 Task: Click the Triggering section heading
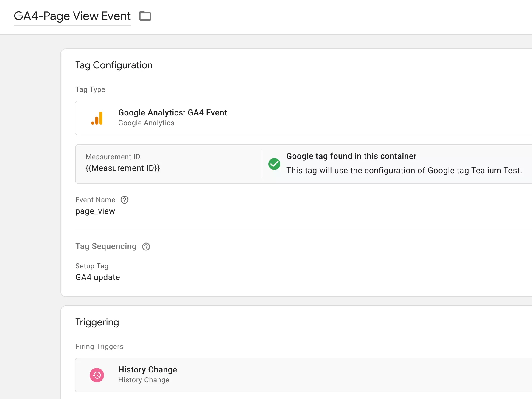pyautogui.click(x=97, y=322)
